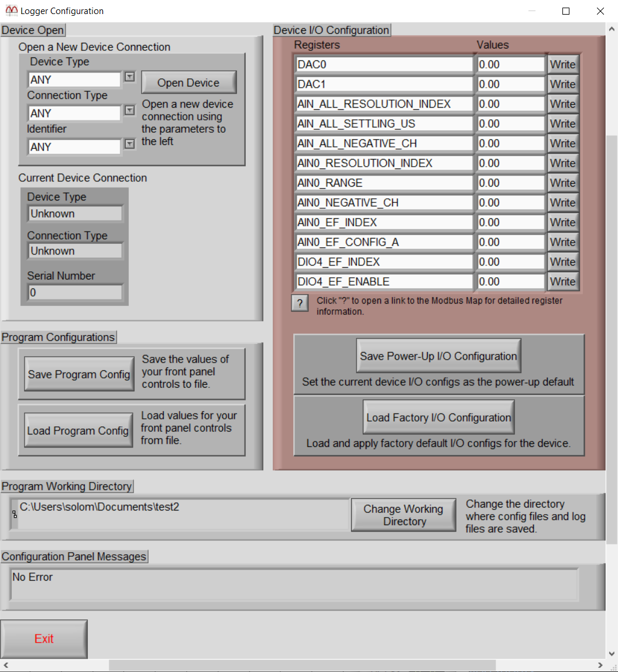
Task: Click the Serial Number field showing 0
Action: [75, 292]
